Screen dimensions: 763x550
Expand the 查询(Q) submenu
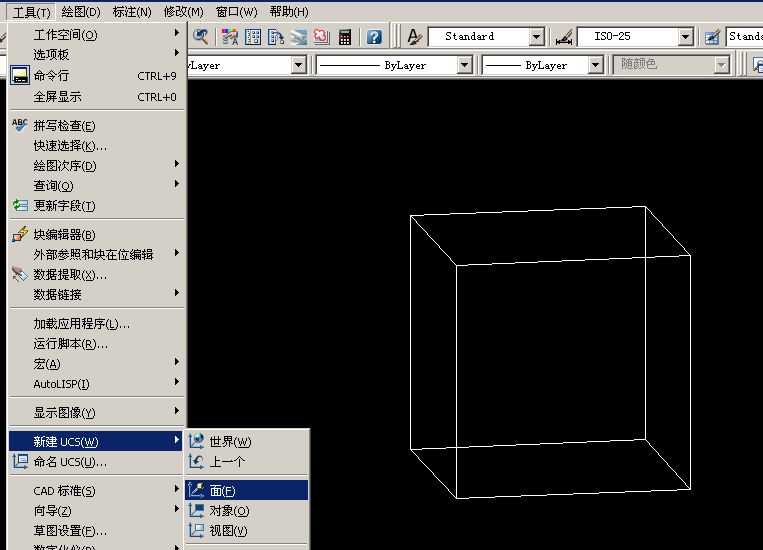[97, 185]
